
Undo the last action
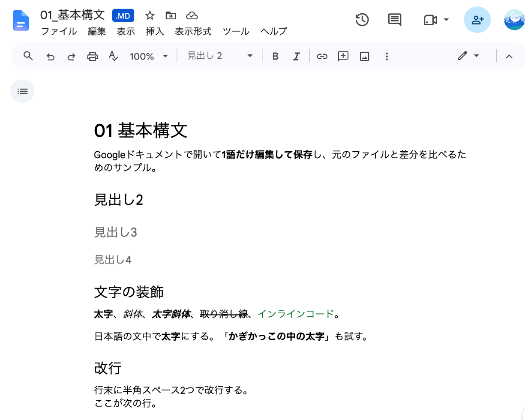51,56
